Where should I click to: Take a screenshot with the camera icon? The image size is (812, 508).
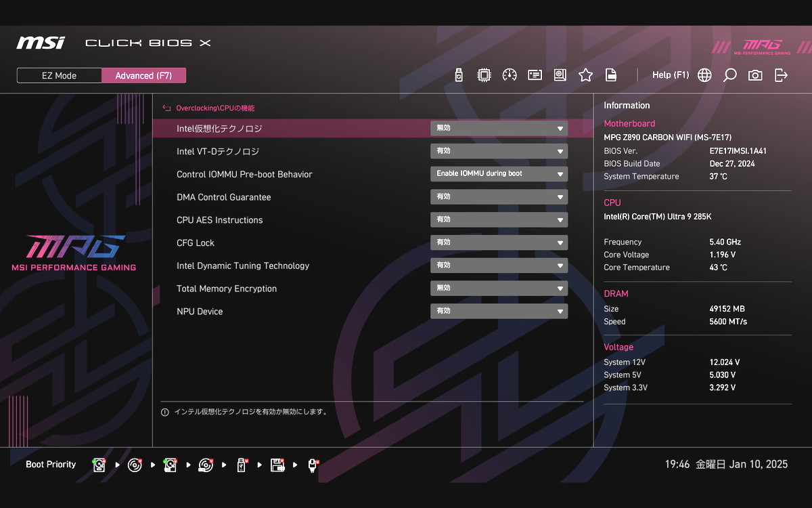(x=755, y=75)
